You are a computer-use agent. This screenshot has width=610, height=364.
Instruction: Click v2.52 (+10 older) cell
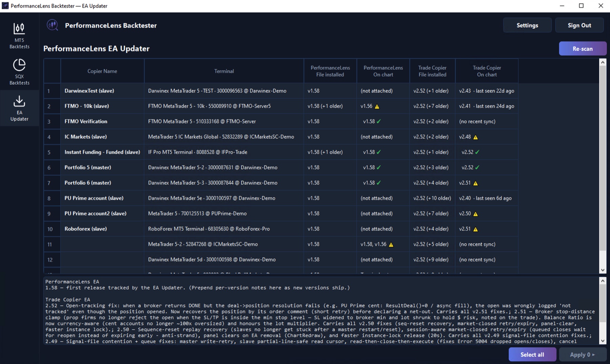pyautogui.click(x=432, y=198)
